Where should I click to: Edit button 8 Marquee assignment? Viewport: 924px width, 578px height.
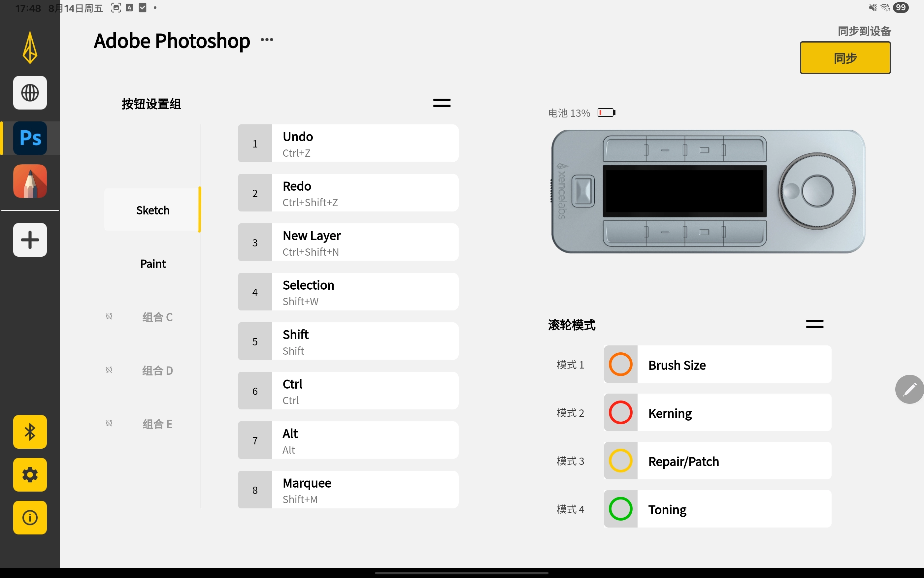coord(348,490)
